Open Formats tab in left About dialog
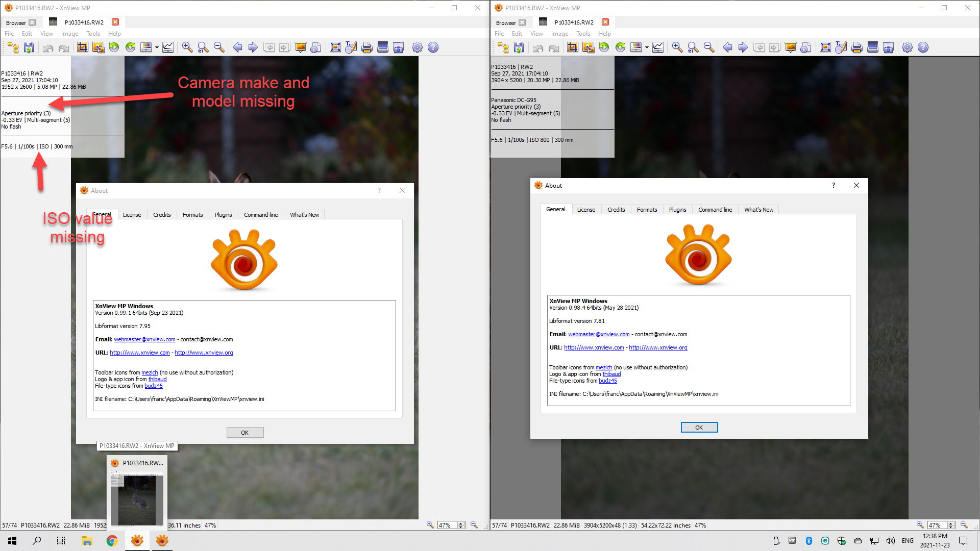Screen dimensions: 980x551 192,215
